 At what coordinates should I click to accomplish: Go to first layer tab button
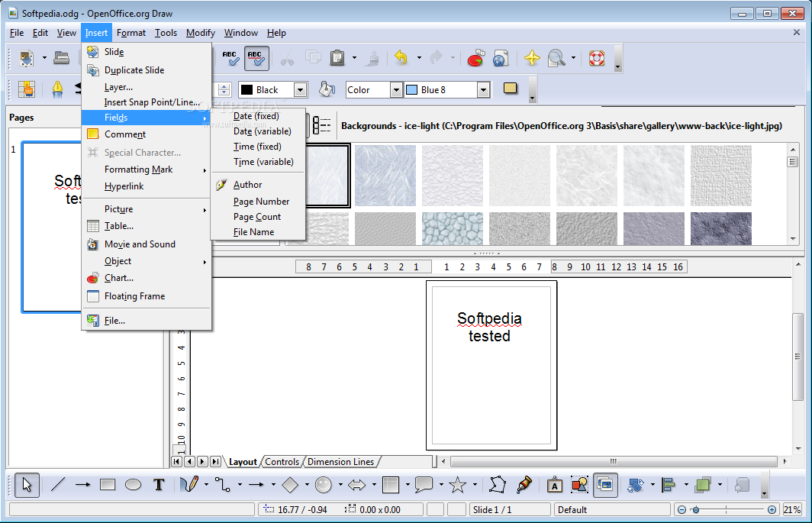[176, 461]
